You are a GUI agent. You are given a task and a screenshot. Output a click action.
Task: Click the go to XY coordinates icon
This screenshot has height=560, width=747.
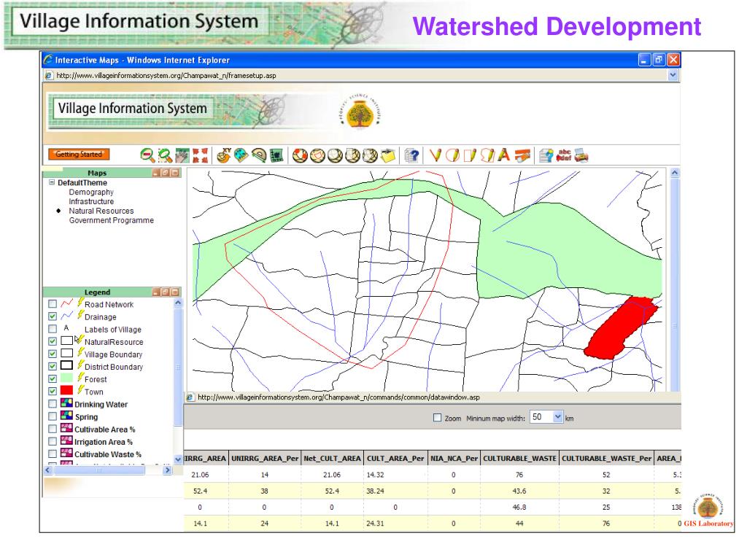click(x=224, y=155)
